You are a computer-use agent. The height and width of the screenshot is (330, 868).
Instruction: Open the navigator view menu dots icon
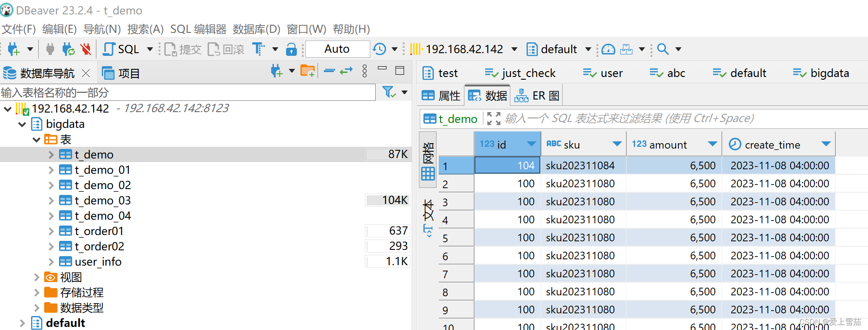click(x=364, y=71)
